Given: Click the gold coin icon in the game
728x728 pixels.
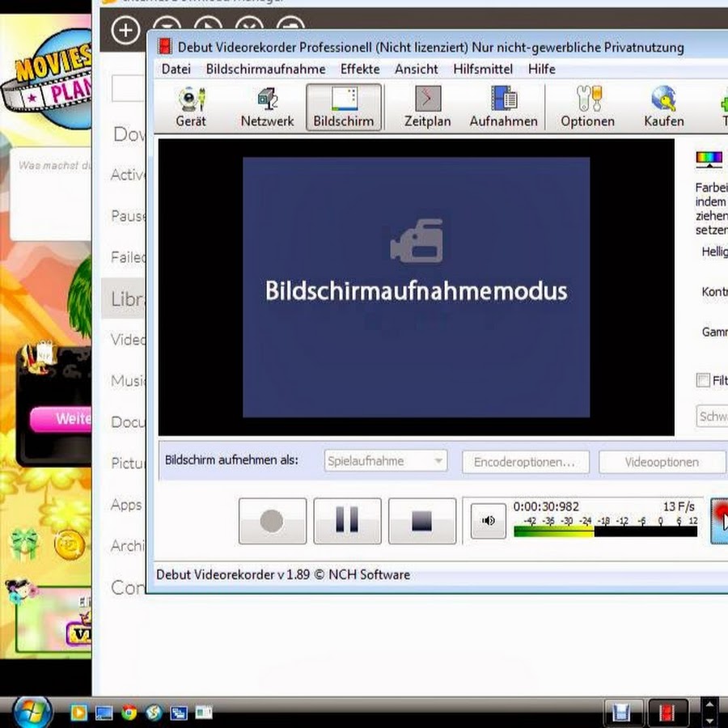Looking at the screenshot, I should 70,544.
